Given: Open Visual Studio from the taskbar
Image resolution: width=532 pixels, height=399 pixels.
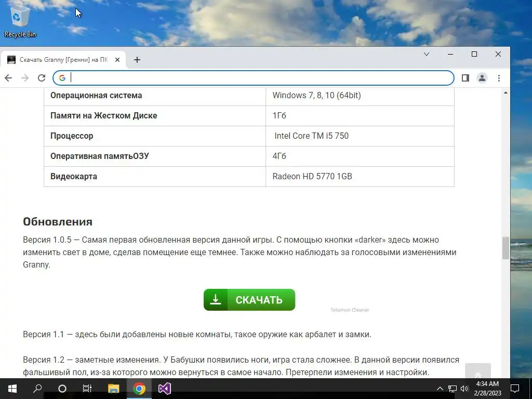Looking at the screenshot, I should click(165, 389).
